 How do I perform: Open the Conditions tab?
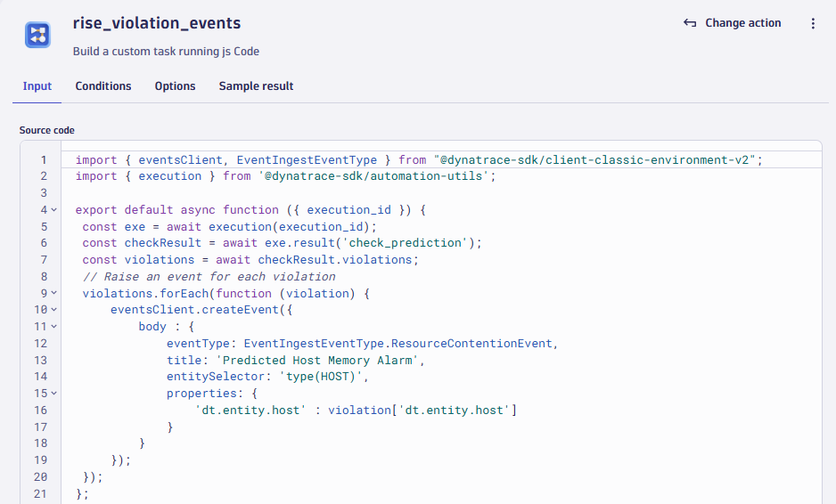tap(103, 86)
